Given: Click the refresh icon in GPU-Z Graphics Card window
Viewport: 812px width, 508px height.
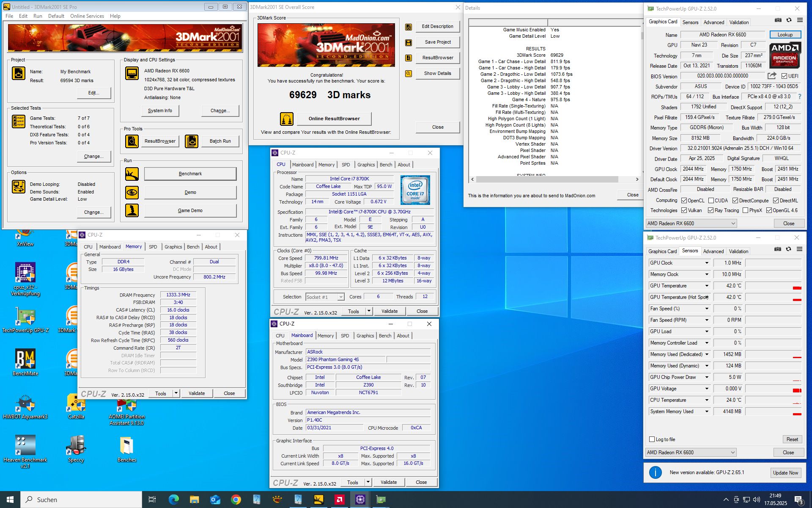Looking at the screenshot, I should (x=789, y=20).
